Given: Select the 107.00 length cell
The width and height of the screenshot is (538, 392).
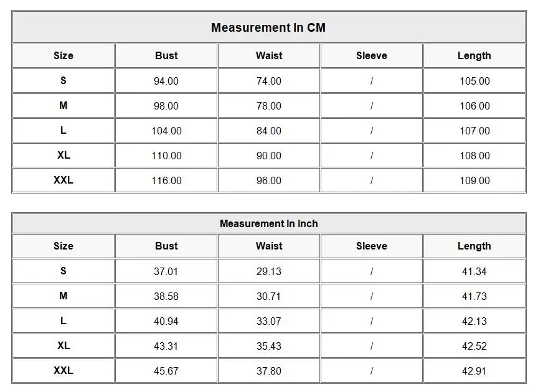Looking at the screenshot, I should tap(474, 131).
